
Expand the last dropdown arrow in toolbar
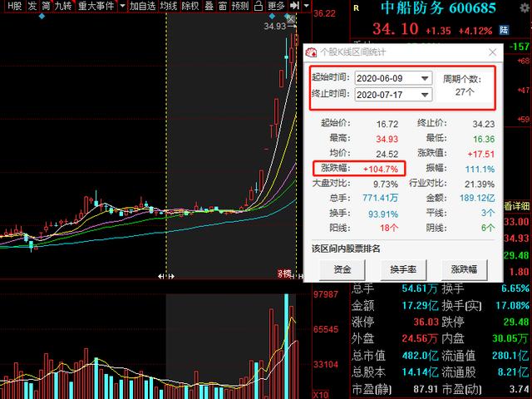pos(307,6)
